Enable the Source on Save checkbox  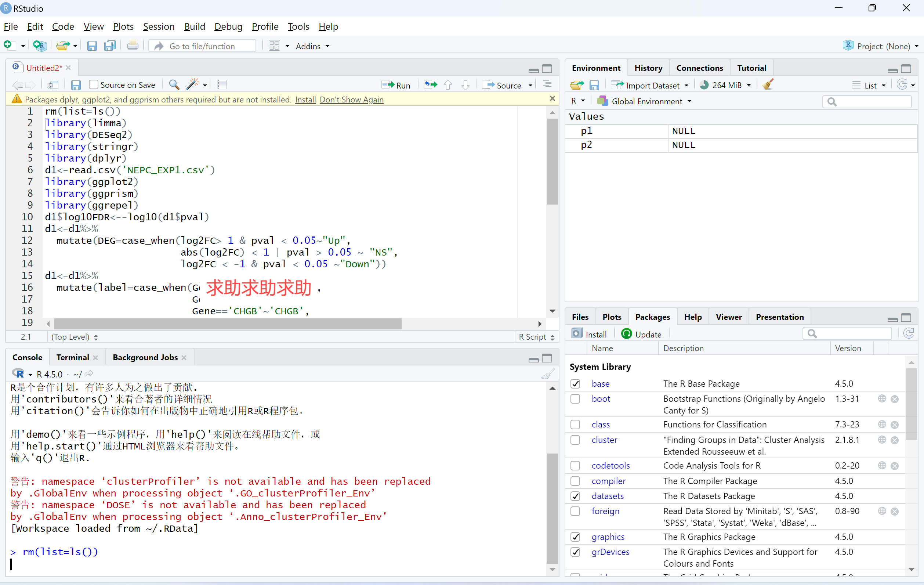[93, 84]
